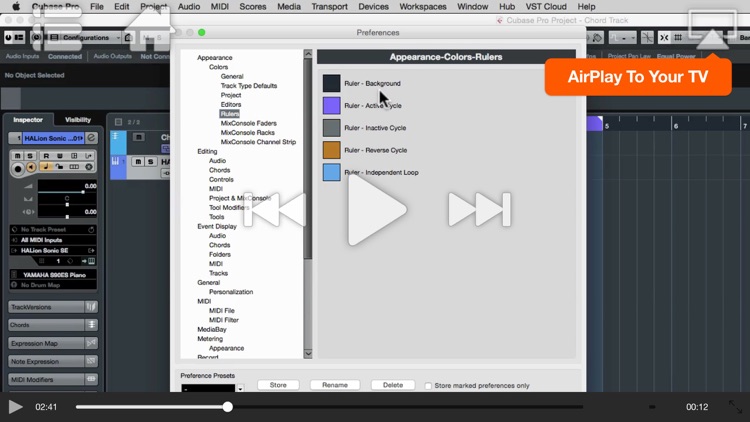Click the Store preset button
This screenshot has height=422, width=750.
(x=278, y=385)
